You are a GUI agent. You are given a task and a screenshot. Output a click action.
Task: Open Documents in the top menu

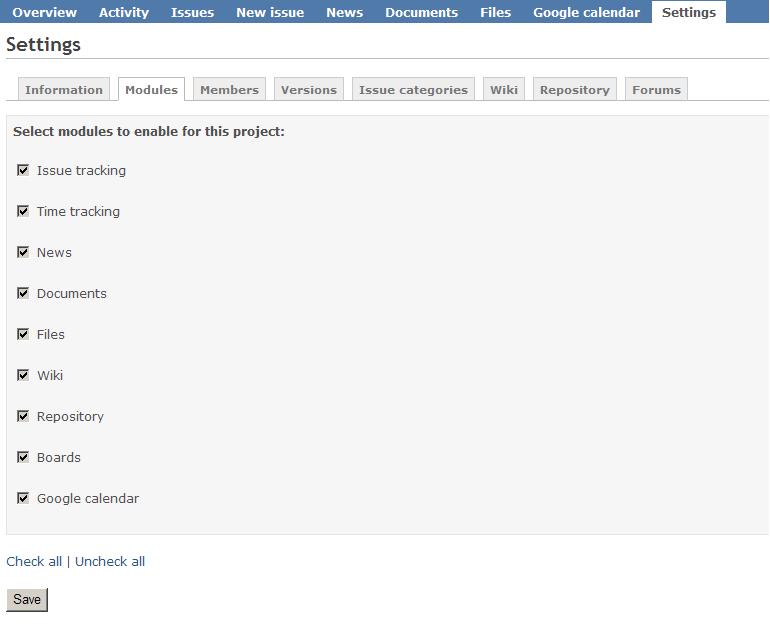(422, 12)
